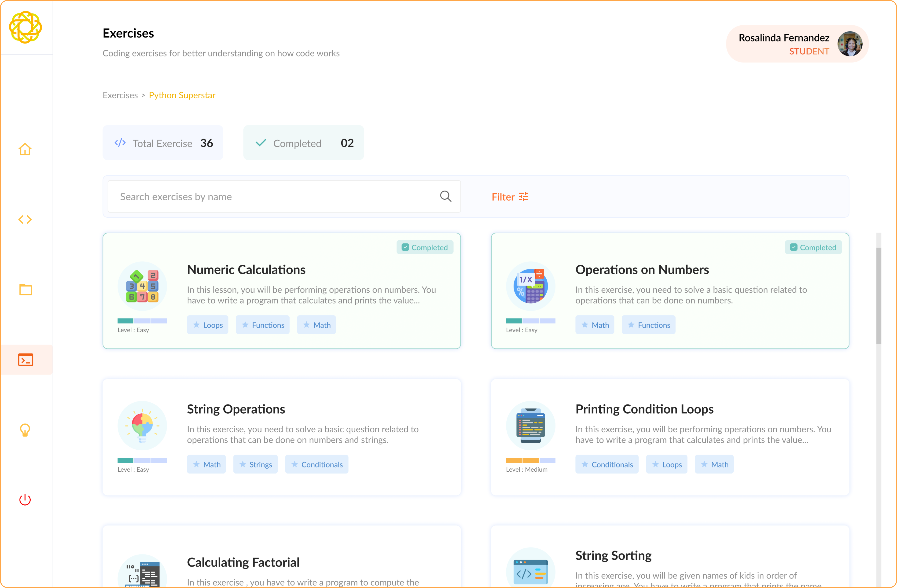This screenshot has height=588, width=897.
Task: Toggle the Completed badge on Numeric Calculations
Action: (425, 247)
